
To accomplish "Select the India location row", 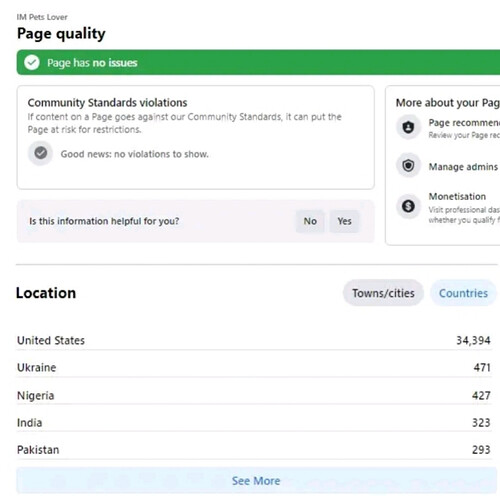I will [254, 423].
